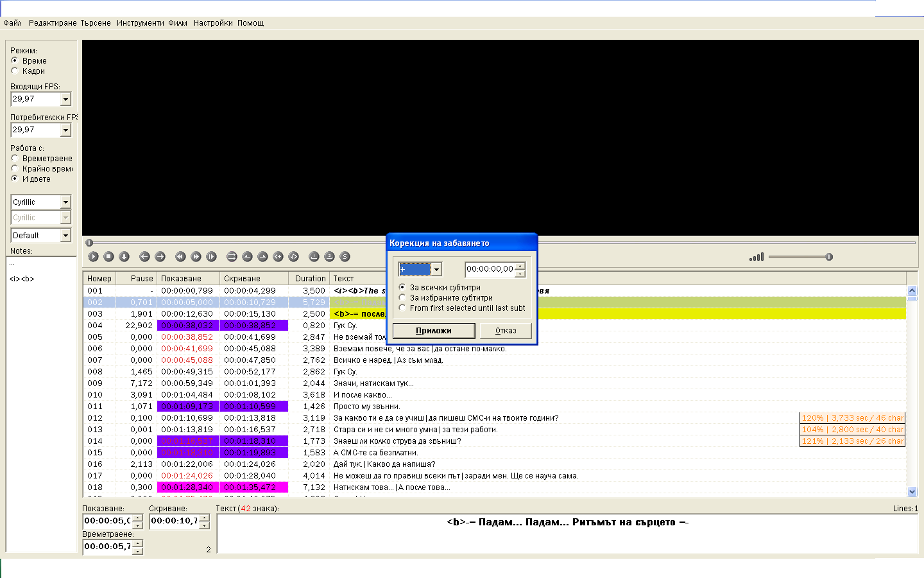Image resolution: width=924 pixels, height=578 pixels.
Task: Click the volume slider handle
Action: pyautogui.click(x=829, y=257)
